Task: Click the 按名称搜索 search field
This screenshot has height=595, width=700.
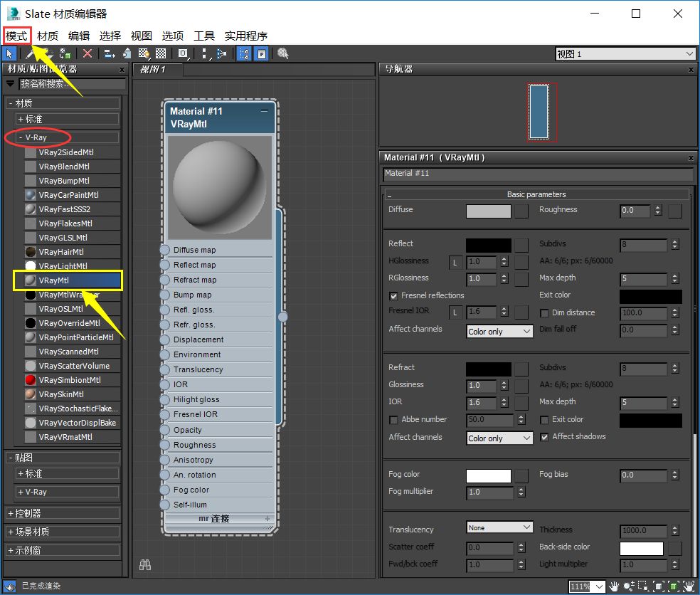Action: coord(73,84)
